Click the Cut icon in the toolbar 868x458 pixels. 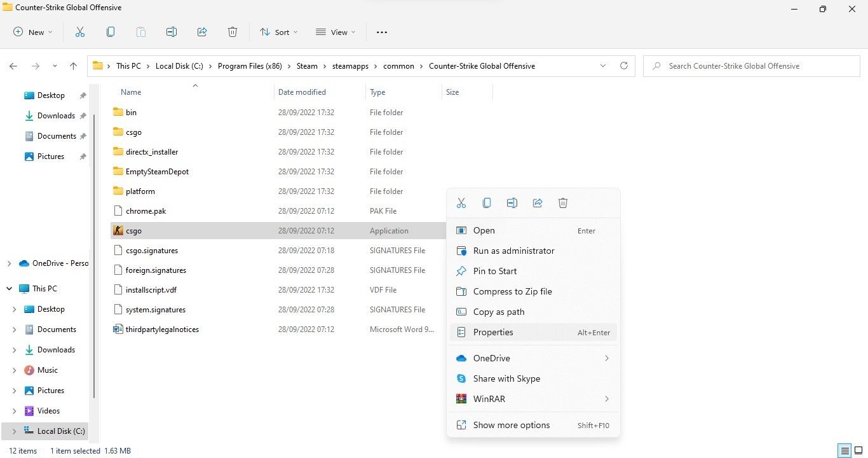[80, 32]
